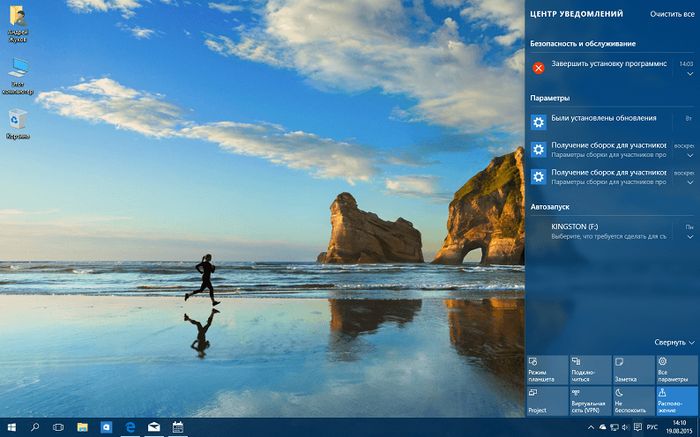Toggle the tablet mode quick action tile

coord(546,369)
